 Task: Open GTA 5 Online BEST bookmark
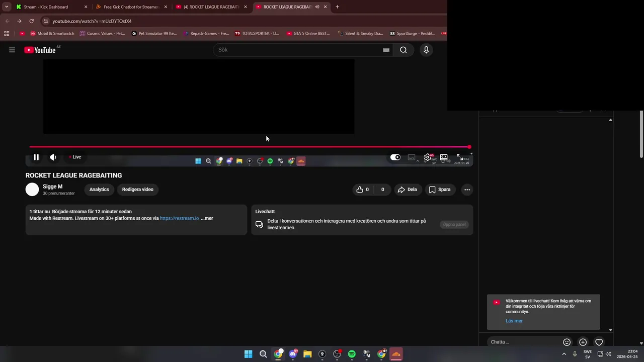[308, 34]
